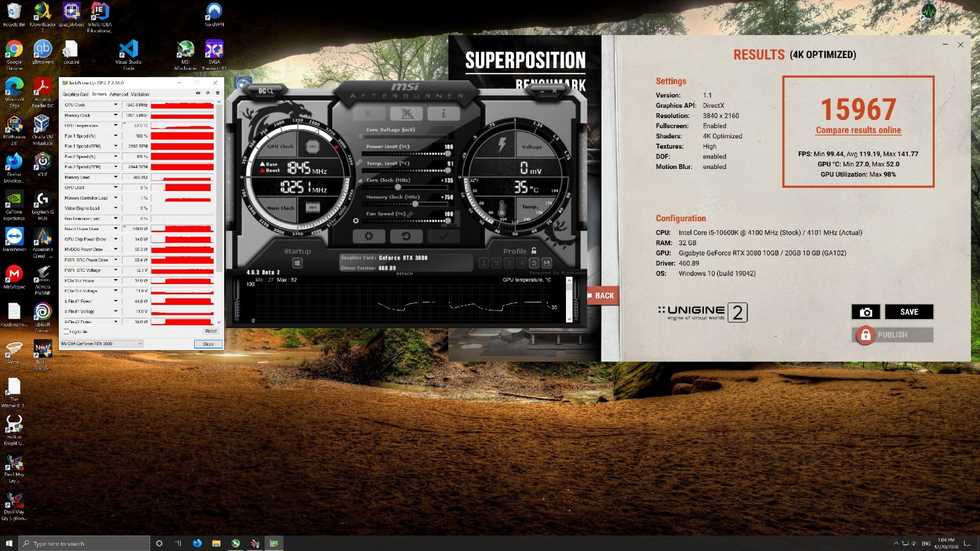
Task: Open Afterburner settings gear button
Action: pos(369,236)
